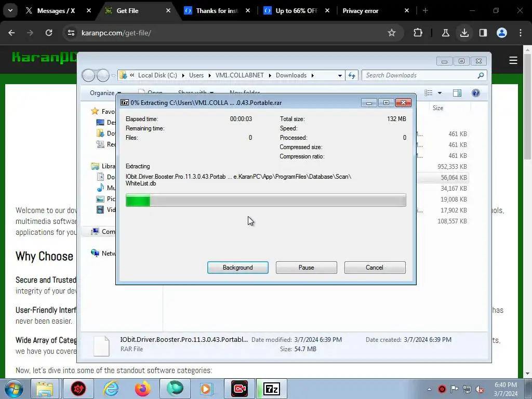Viewport: 532px width, 399px height.
Task: Switch to Up to 66% OFF tab
Action: pyautogui.click(x=296, y=11)
